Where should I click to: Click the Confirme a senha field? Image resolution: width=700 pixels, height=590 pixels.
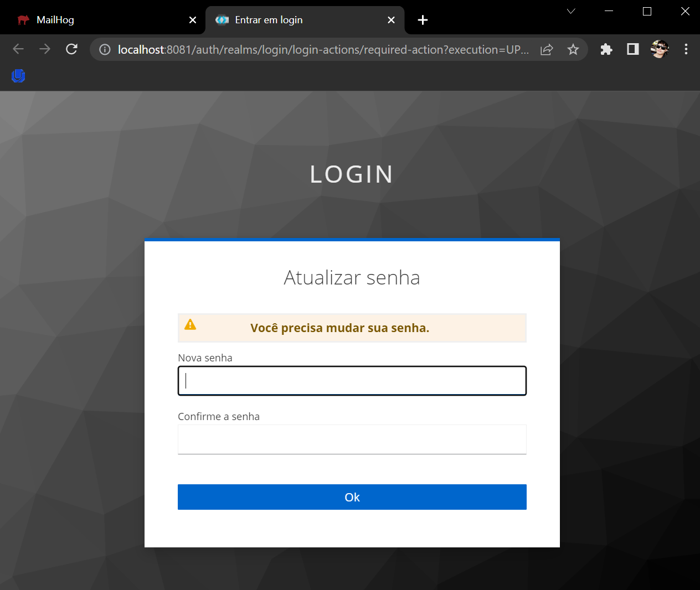(x=352, y=439)
